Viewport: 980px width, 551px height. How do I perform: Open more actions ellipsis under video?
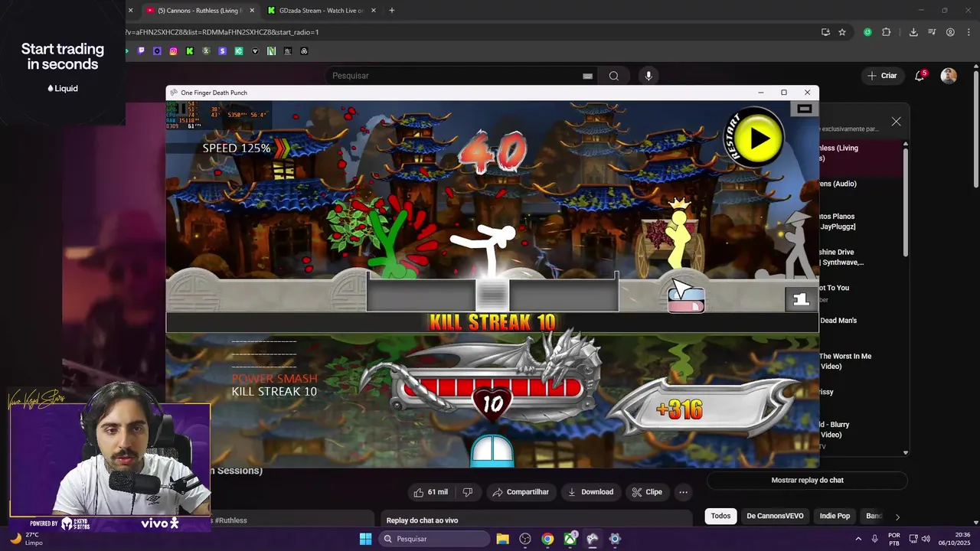pyautogui.click(x=683, y=492)
